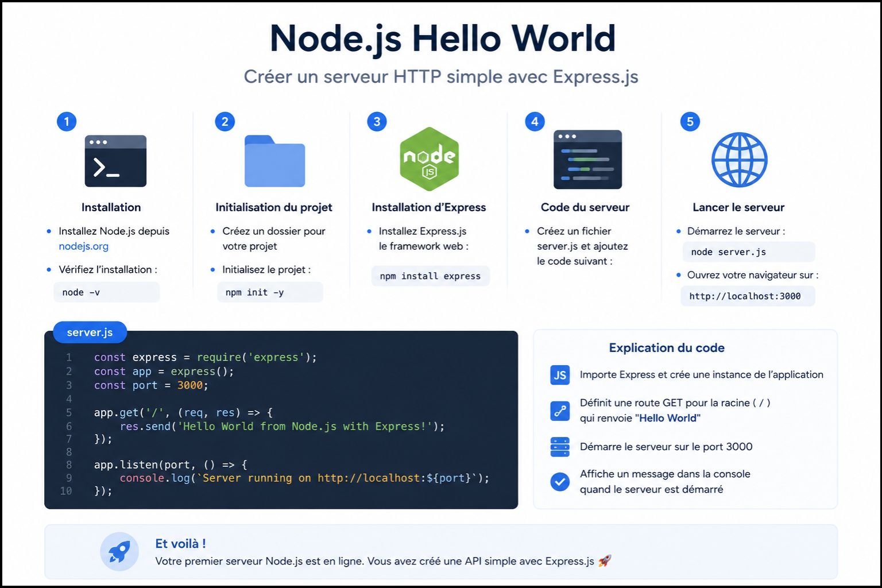Screen dimensions: 882x588
Task: Click code line 'const app = express();'
Action: (164, 372)
